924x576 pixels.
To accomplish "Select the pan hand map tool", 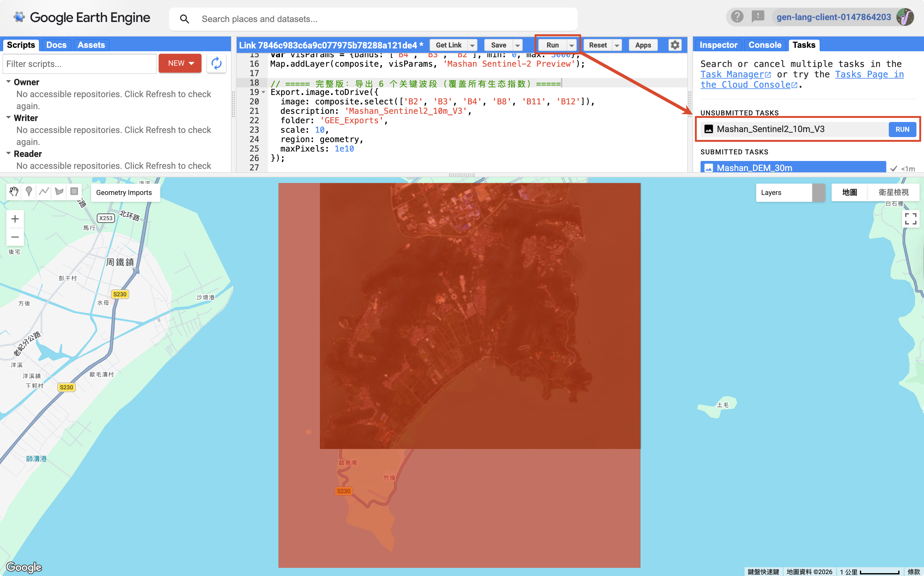I will click(14, 191).
